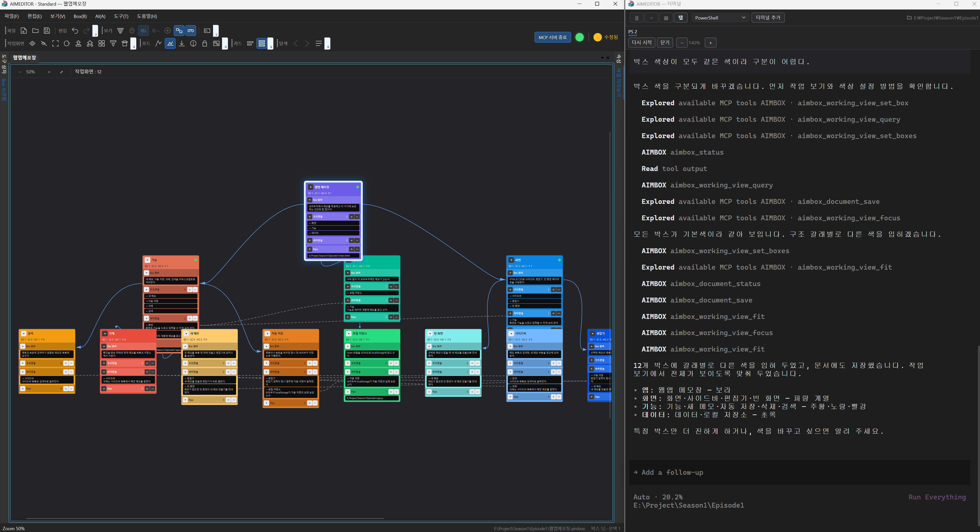
Task: Collapse the 자동 저장 box header arrow
Action: (x=267, y=333)
